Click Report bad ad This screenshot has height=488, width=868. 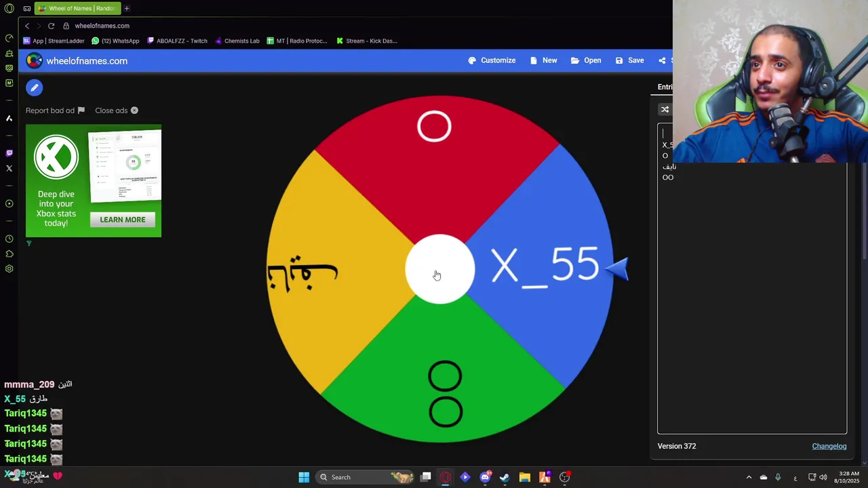click(55, 110)
